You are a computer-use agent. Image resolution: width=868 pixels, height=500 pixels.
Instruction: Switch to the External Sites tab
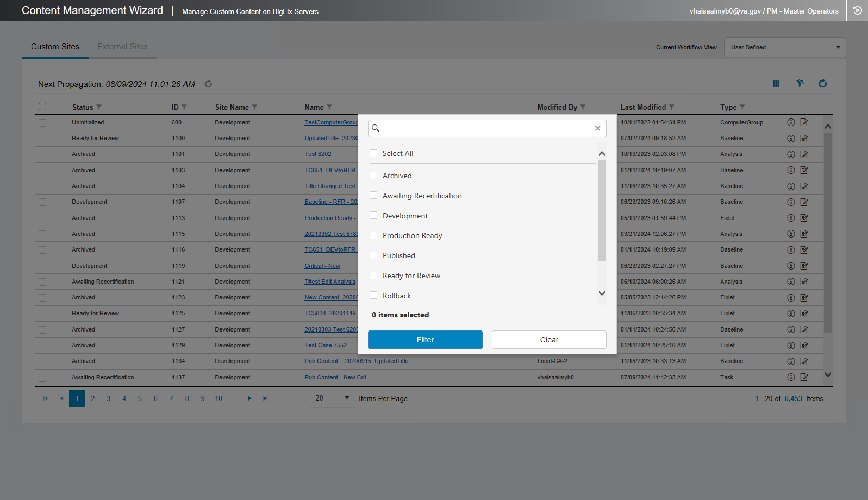point(122,47)
